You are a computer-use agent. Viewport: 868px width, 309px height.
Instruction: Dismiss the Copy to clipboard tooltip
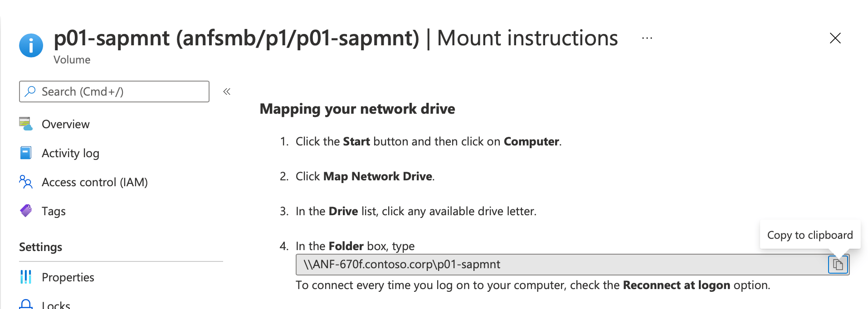pos(809,235)
